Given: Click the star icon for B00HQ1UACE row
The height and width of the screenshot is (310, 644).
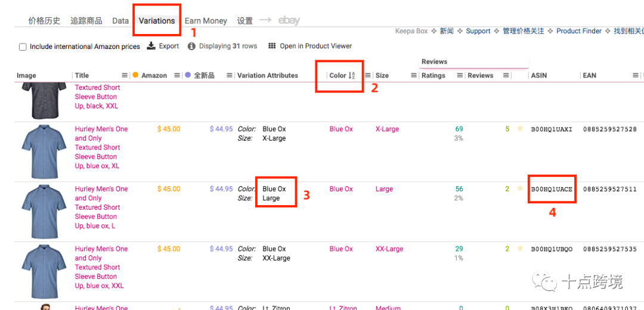Looking at the screenshot, I should coord(521,189).
